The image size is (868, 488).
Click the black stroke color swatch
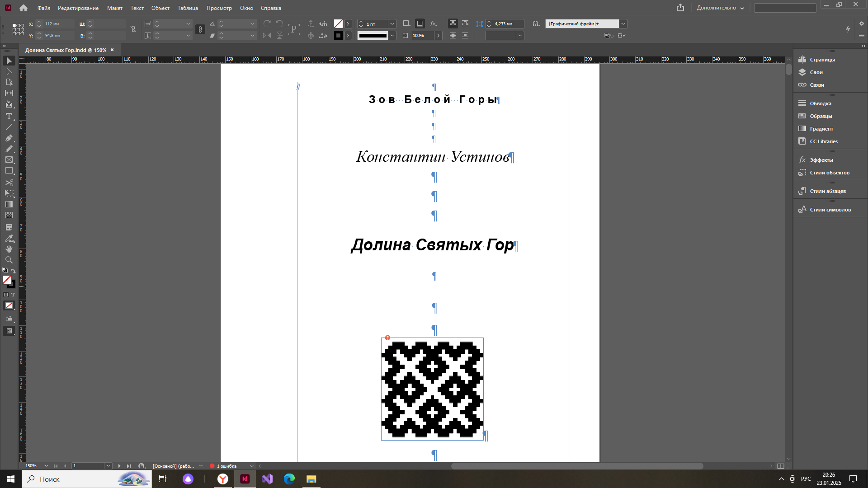tap(338, 36)
